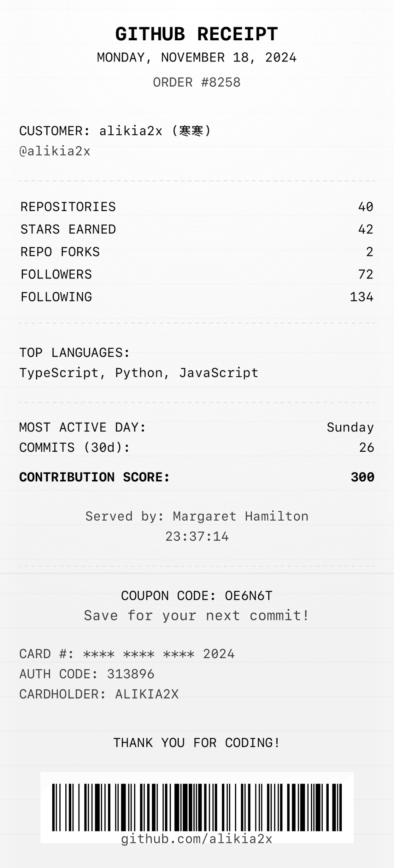Open the github.com/alikia2x link
The image size is (394, 868).
(x=197, y=839)
